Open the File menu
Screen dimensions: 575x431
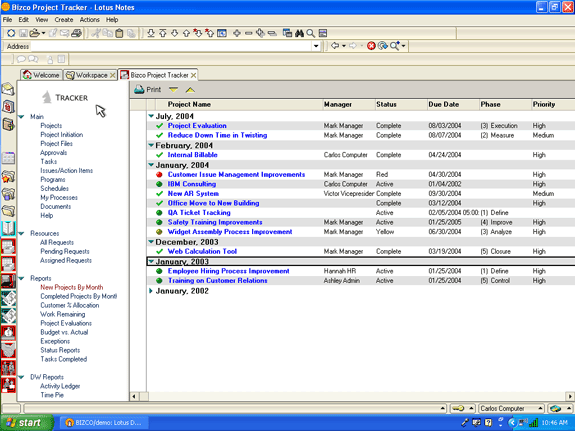pos(7,20)
